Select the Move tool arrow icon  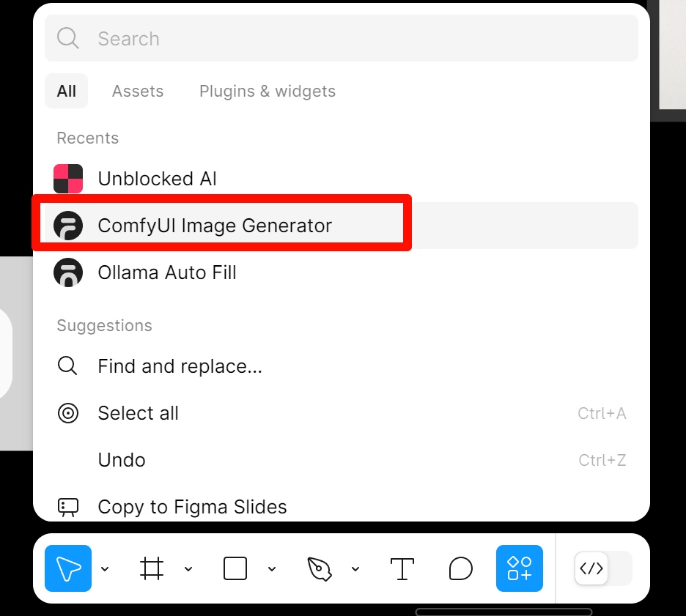click(x=68, y=568)
